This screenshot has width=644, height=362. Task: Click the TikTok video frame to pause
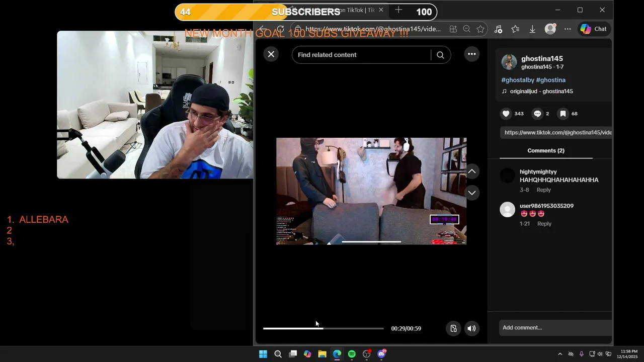pos(371,191)
